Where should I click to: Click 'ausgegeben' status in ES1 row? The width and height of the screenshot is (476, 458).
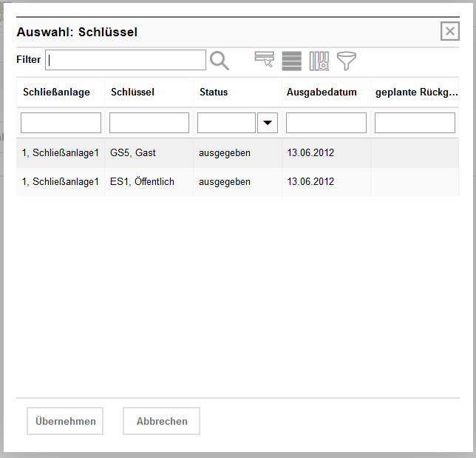(x=225, y=182)
